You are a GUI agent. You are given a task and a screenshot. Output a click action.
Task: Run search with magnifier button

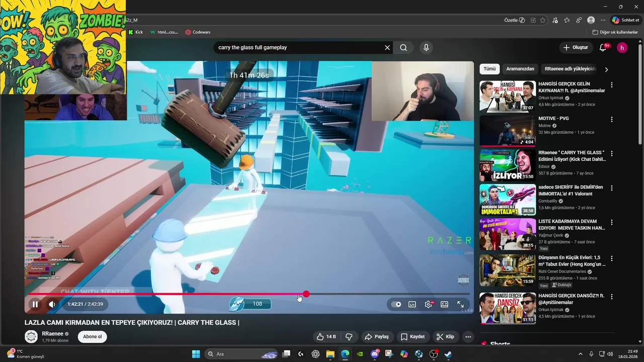pos(404,47)
